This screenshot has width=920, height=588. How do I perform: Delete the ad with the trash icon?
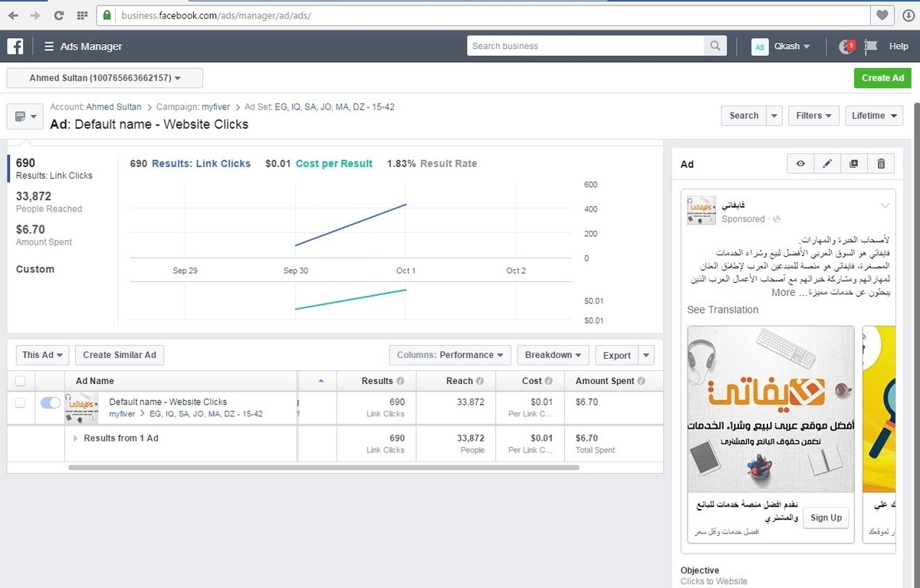pyautogui.click(x=881, y=163)
